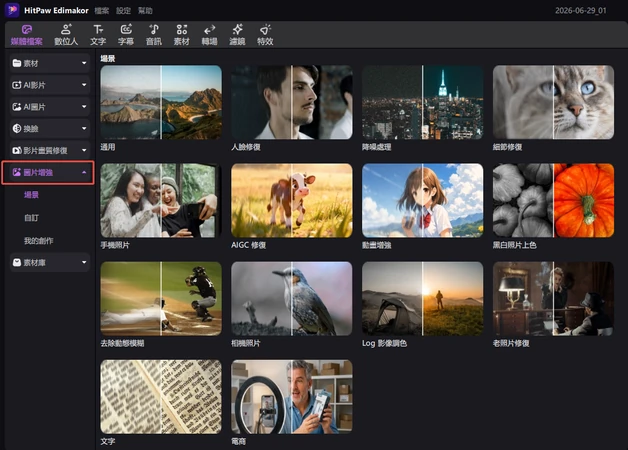The height and width of the screenshot is (450, 628).
Task: Open the 特效 effects panel
Action: point(265,34)
